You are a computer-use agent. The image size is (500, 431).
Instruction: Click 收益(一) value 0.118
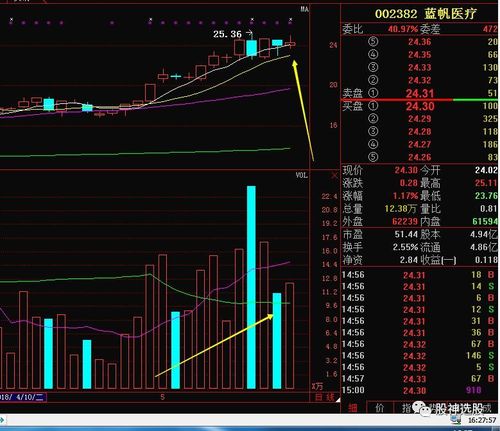point(486,260)
